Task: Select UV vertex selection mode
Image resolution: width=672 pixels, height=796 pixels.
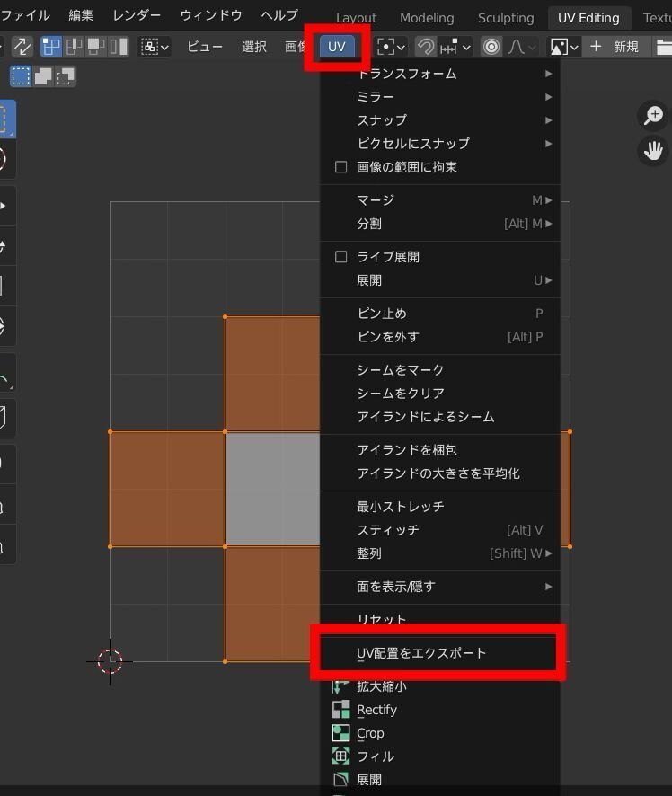Action: click(50, 47)
